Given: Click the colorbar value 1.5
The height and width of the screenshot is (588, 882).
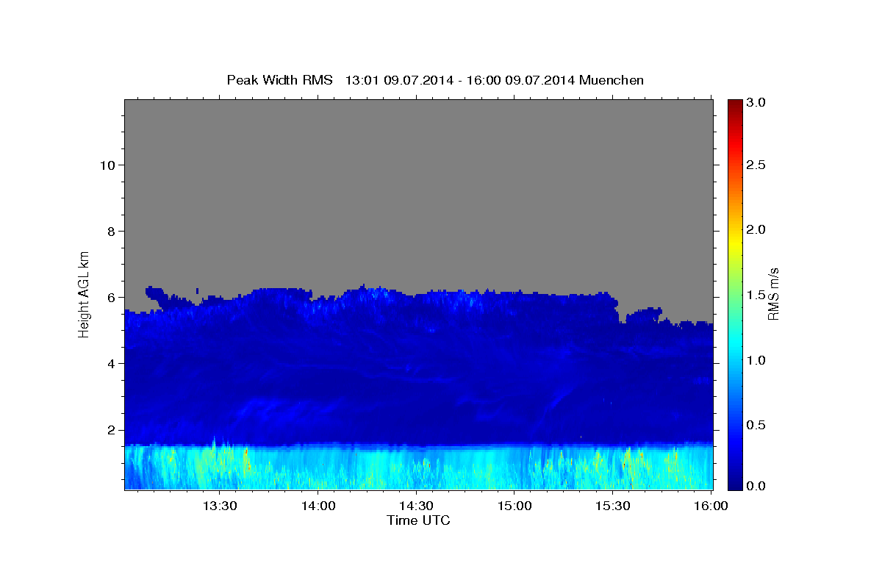Looking at the screenshot, I should pos(756,295).
